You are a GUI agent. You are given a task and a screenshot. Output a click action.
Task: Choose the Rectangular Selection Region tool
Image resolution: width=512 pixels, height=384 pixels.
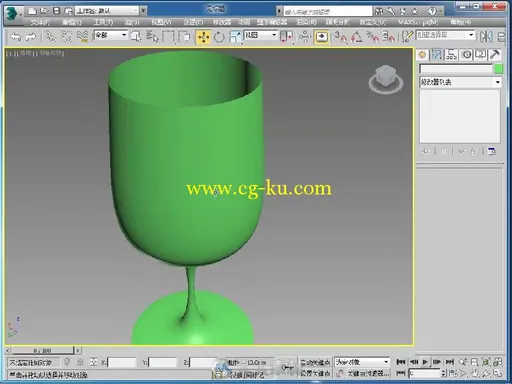[169, 36]
